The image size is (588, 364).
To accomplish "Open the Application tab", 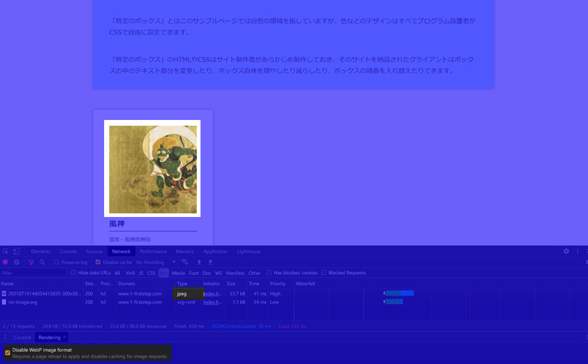I will tap(215, 252).
